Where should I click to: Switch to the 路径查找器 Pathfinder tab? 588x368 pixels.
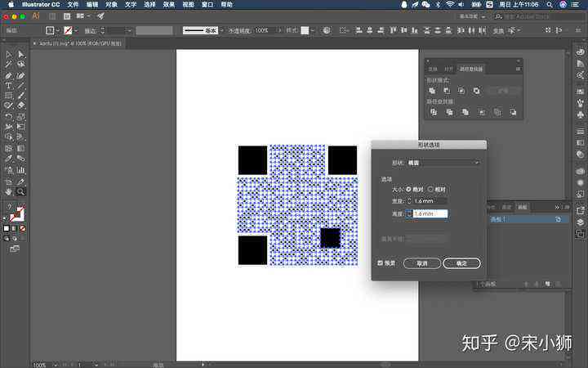(471, 69)
